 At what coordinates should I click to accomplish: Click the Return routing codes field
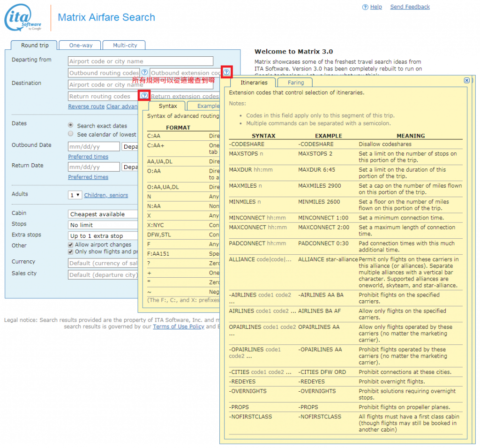[x=103, y=96]
